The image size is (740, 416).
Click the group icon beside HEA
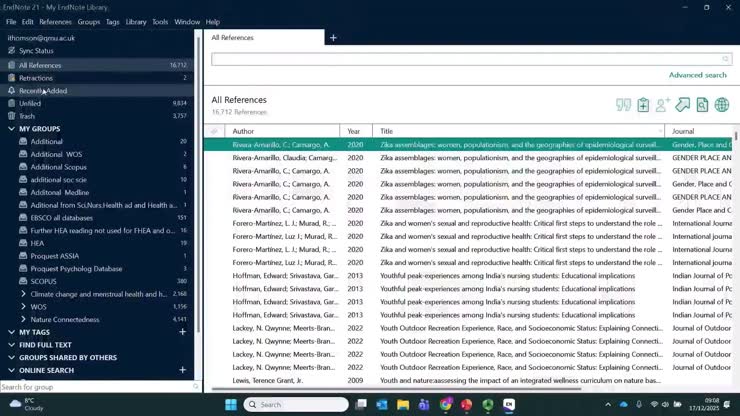coord(23,243)
